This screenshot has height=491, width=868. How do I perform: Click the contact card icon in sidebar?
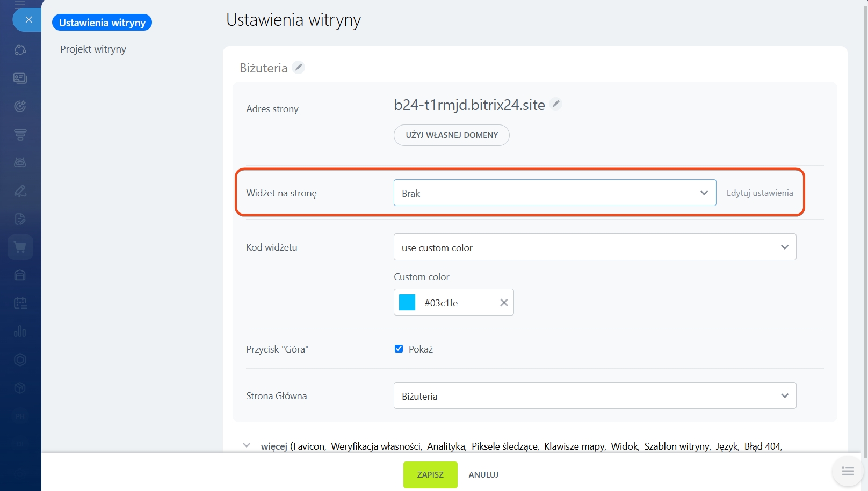[x=20, y=78]
